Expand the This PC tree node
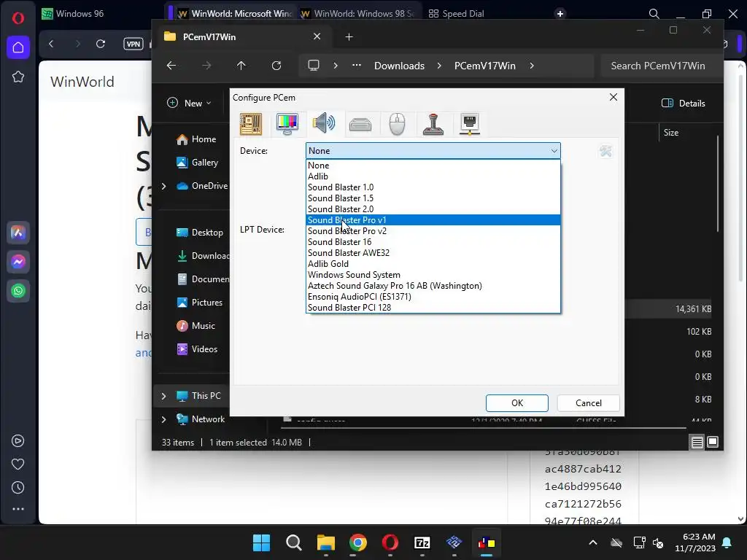This screenshot has width=747, height=560. pos(163,396)
